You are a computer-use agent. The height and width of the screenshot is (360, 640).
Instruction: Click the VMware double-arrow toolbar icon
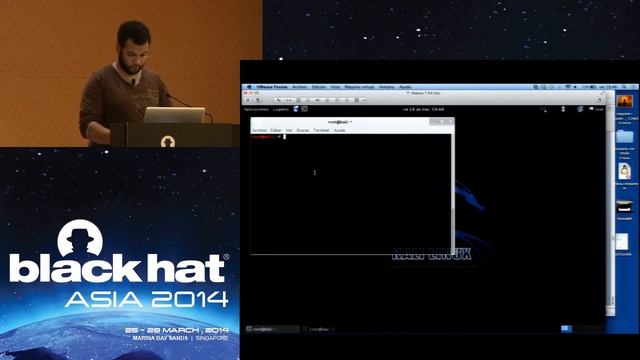tap(288, 100)
